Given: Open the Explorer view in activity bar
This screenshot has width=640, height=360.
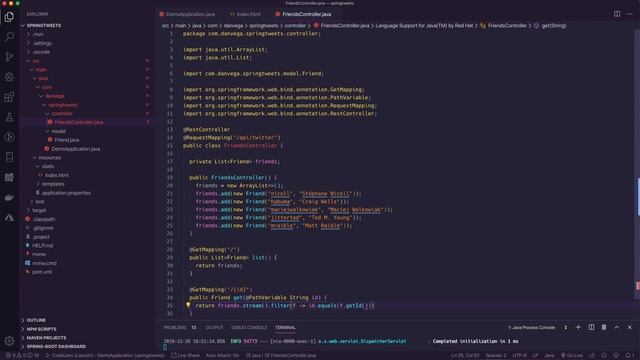Looking at the screenshot, I should 9,17.
